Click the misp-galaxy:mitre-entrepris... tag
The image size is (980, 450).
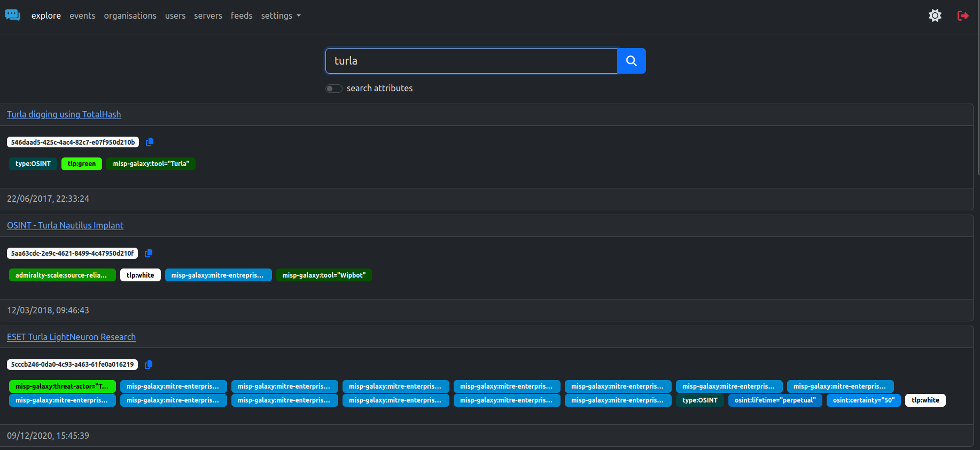point(219,275)
